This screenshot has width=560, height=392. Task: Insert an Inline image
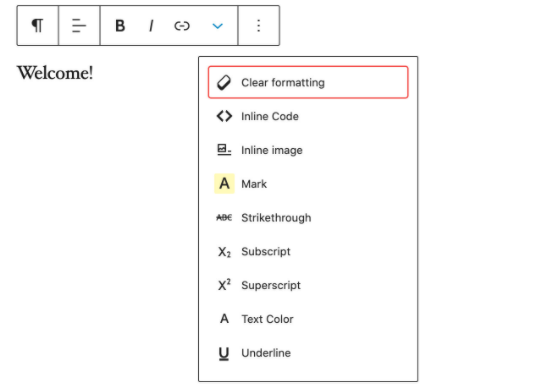pos(308,150)
